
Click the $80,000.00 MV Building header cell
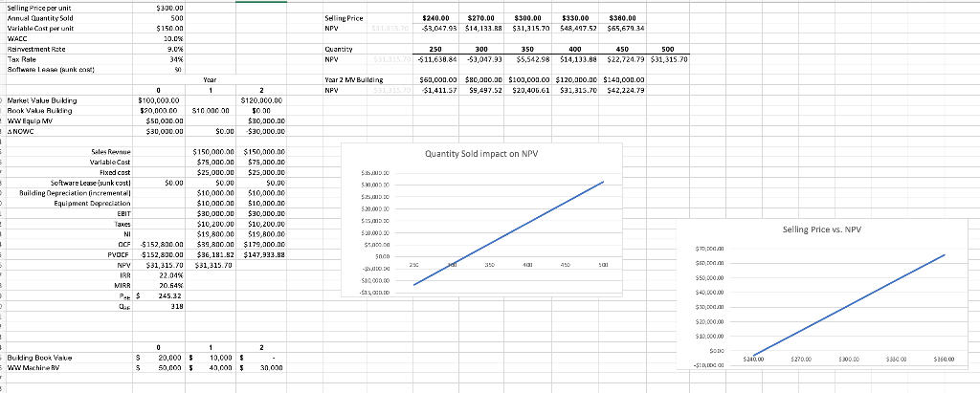click(x=483, y=80)
